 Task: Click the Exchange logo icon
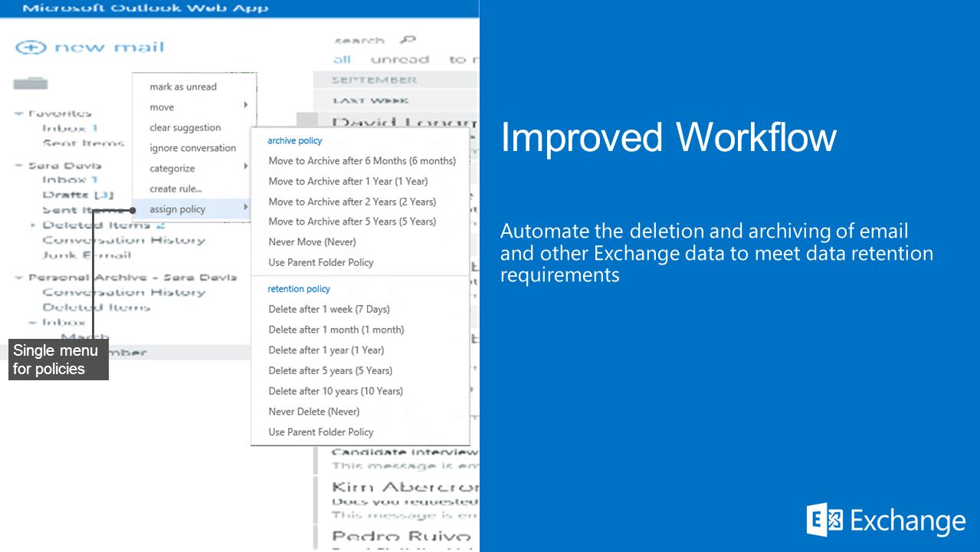[x=825, y=520]
